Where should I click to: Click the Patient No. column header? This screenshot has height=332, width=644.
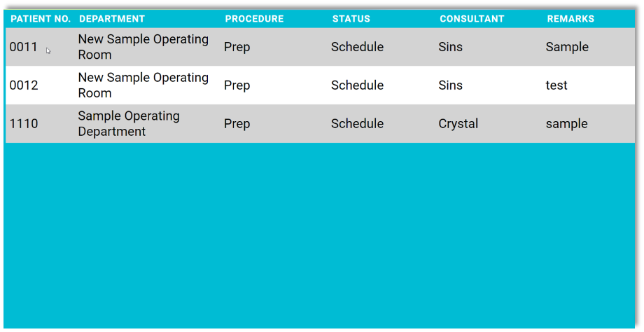[41, 19]
